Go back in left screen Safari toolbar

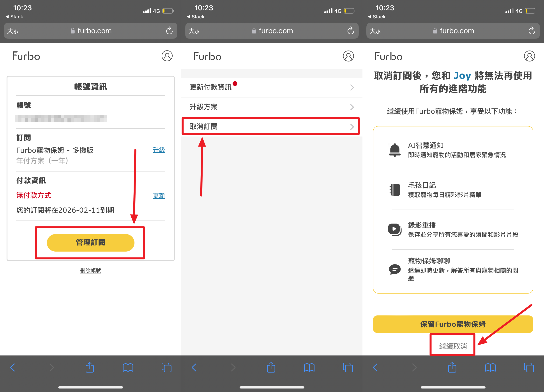[13, 367]
